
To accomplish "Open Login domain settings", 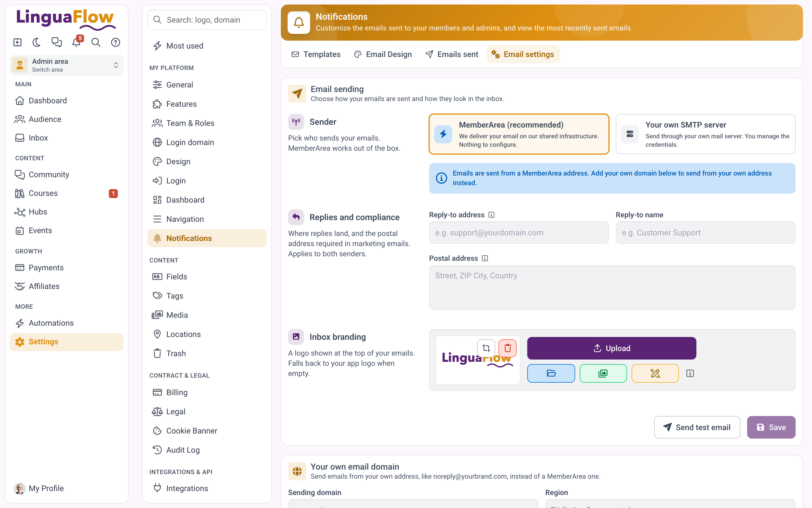I will 207,142.
